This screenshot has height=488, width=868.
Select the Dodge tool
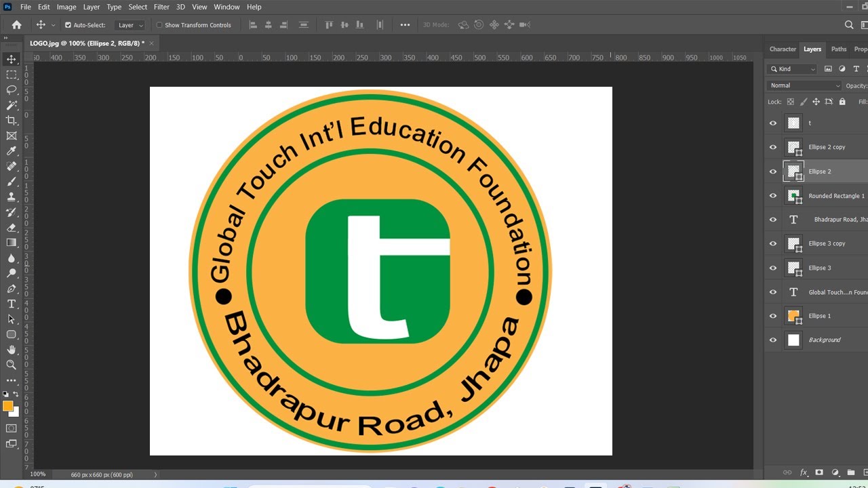click(x=12, y=273)
